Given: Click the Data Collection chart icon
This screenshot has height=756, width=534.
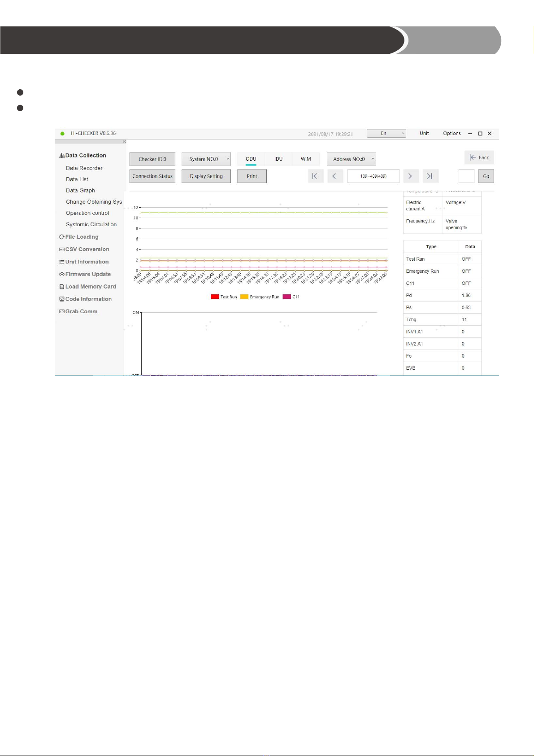Looking at the screenshot, I should [62, 156].
